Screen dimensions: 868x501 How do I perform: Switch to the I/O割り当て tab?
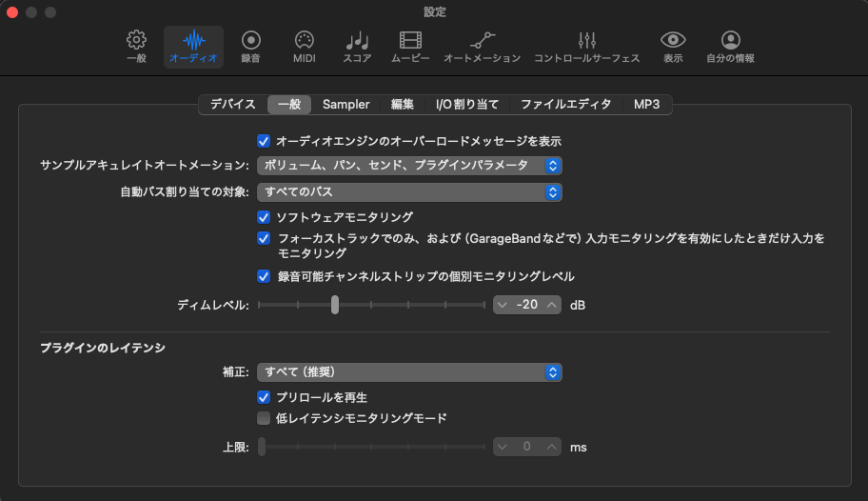point(466,105)
